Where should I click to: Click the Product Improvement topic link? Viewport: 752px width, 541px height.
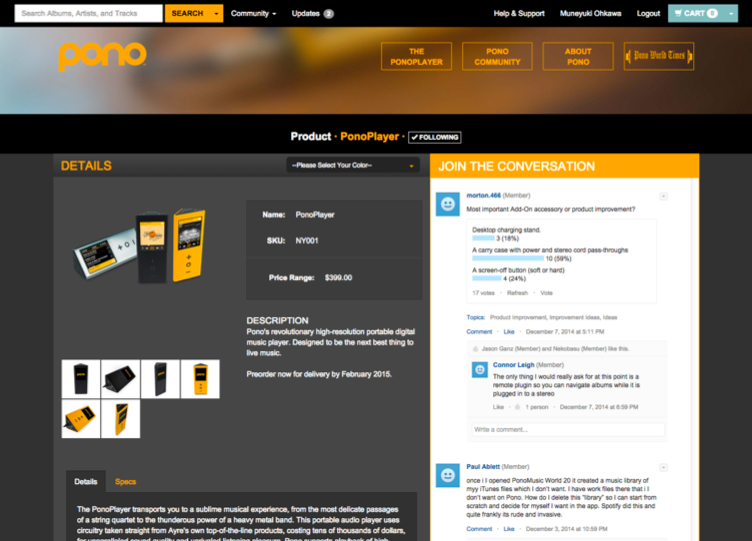517,318
